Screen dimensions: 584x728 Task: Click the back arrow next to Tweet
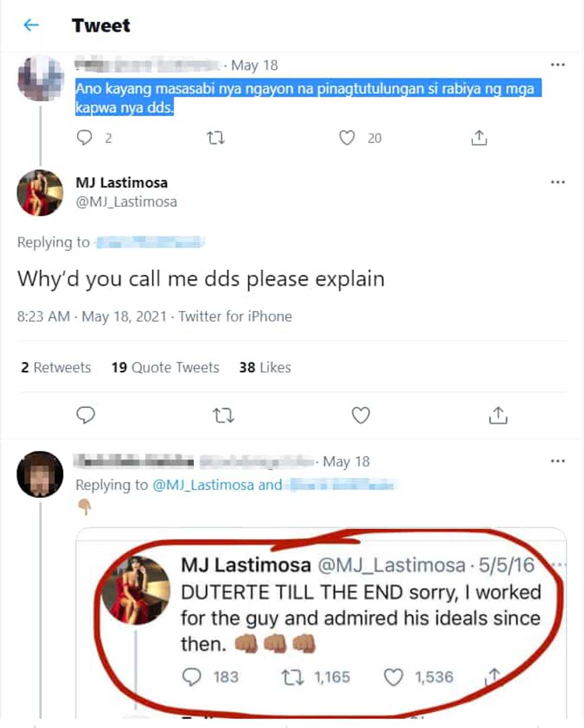tap(31, 24)
